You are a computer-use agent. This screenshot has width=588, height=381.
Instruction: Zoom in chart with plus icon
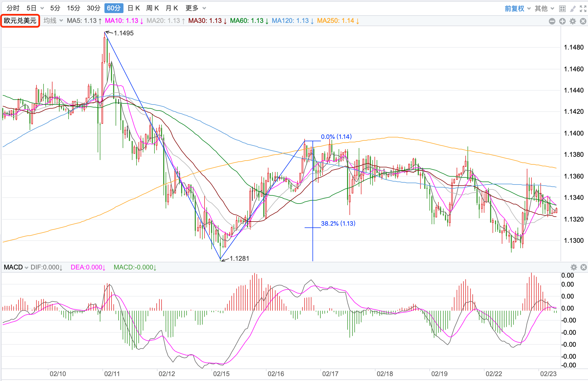pos(562,21)
